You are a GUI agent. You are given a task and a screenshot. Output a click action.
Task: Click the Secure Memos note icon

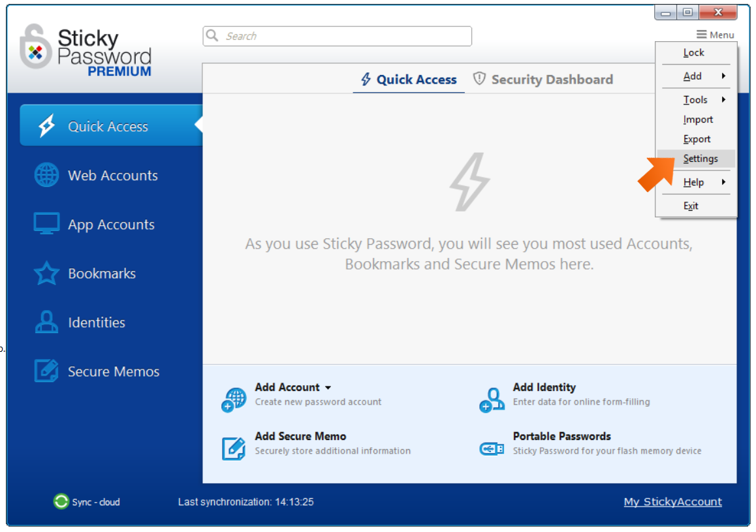click(x=47, y=371)
